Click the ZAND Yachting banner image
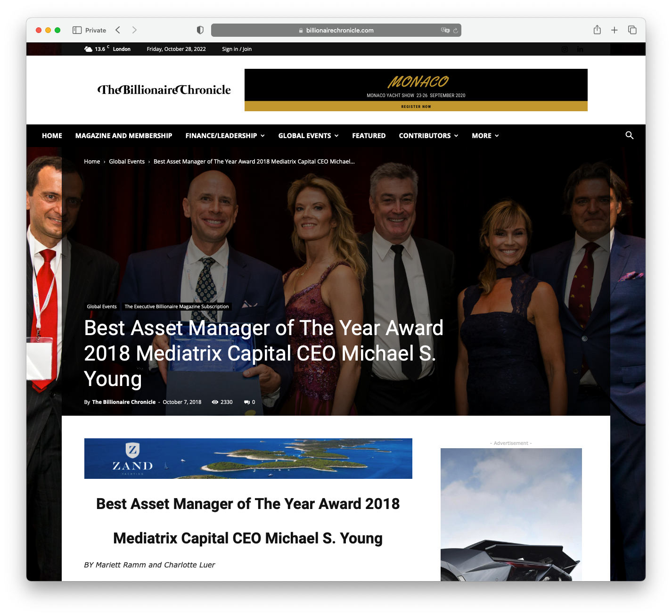This screenshot has width=672, height=616. pyautogui.click(x=248, y=459)
